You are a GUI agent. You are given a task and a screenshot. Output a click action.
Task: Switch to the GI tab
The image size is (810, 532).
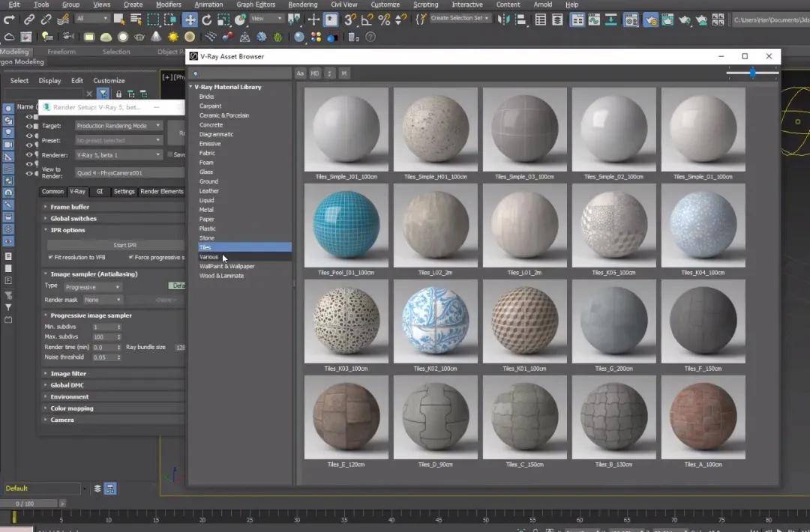pos(100,192)
